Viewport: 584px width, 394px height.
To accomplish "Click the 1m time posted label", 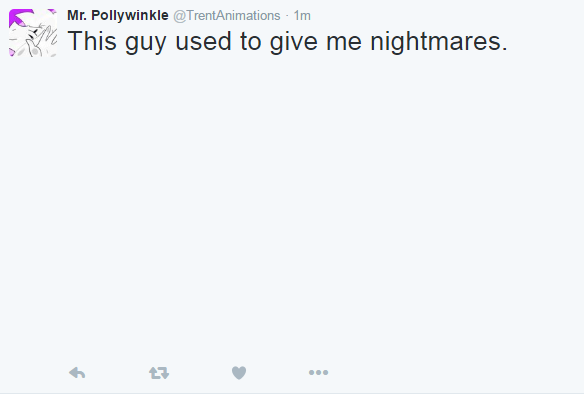I will pos(302,16).
